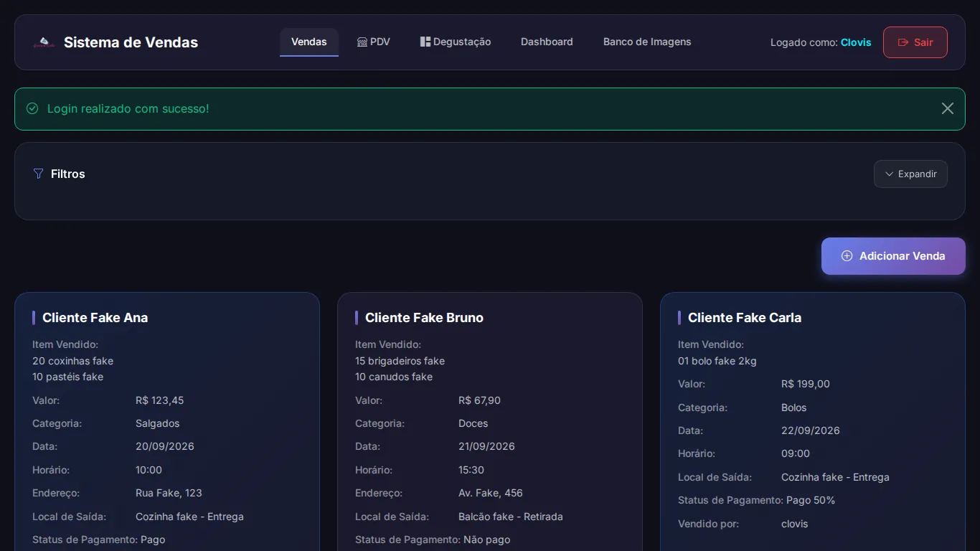The width and height of the screenshot is (980, 551).
Task: Switch to the PDV tab
Action: point(374,42)
